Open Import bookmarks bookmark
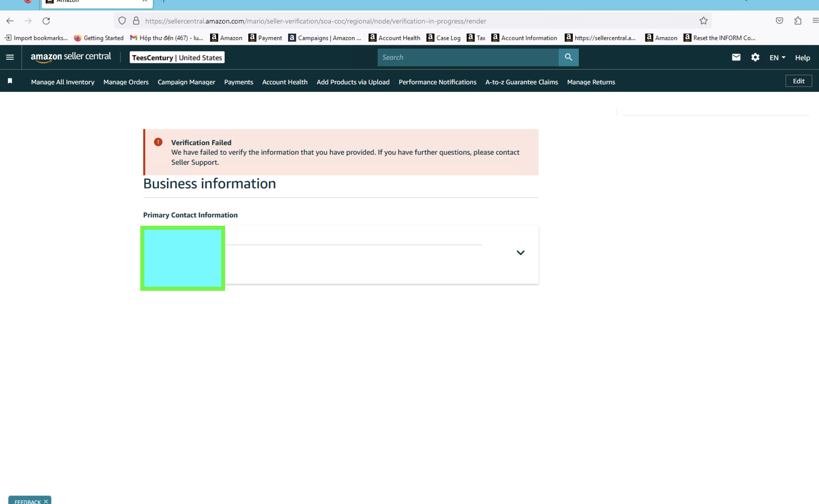The width and height of the screenshot is (819, 504). pyautogui.click(x=36, y=38)
